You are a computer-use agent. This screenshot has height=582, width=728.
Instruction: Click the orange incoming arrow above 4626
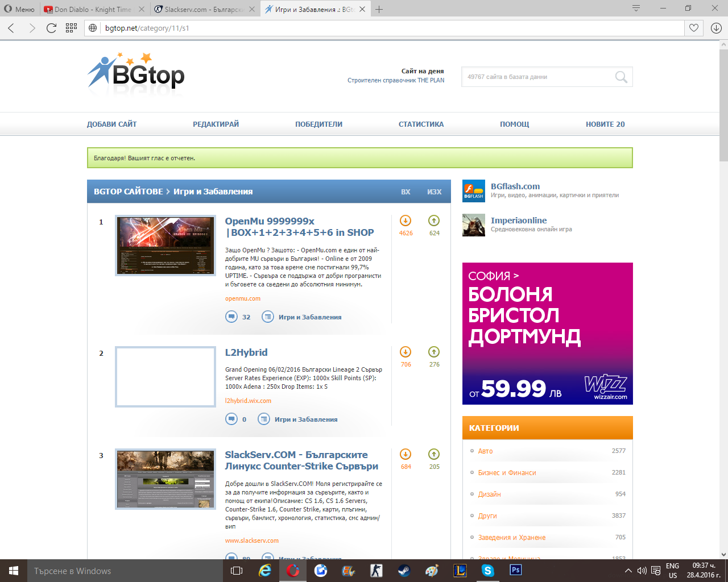406,221
